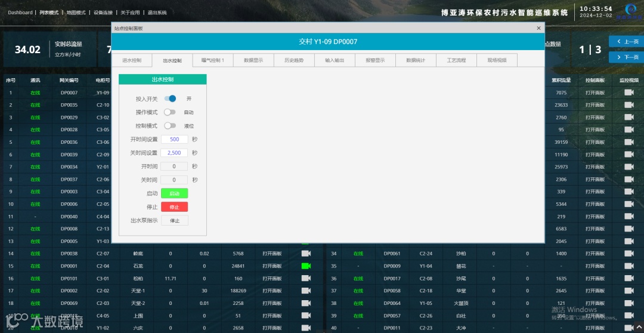Viewport: 644px width, 333px height.
Task: Select 列表模式 in top menu
Action: 49,13
